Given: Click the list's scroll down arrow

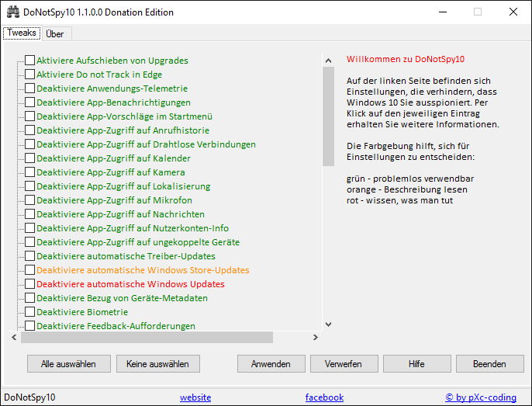Looking at the screenshot, I should (x=328, y=324).
